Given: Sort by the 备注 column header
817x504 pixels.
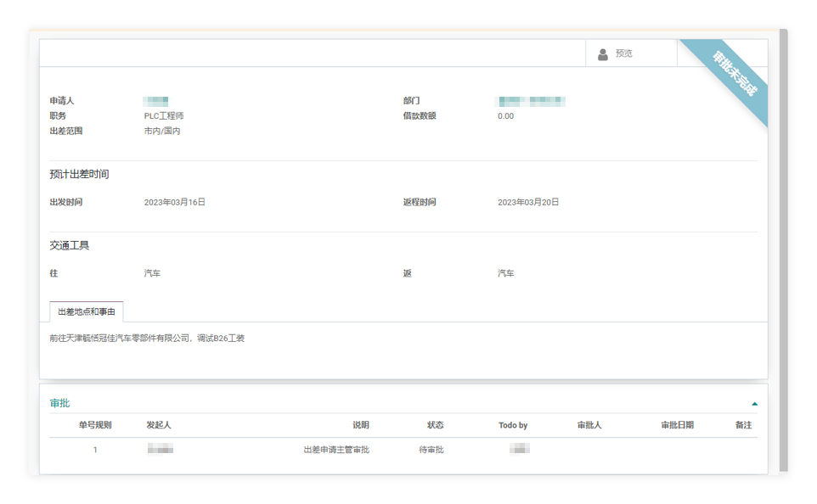Looking at the screenshot, I should [743, 425].
